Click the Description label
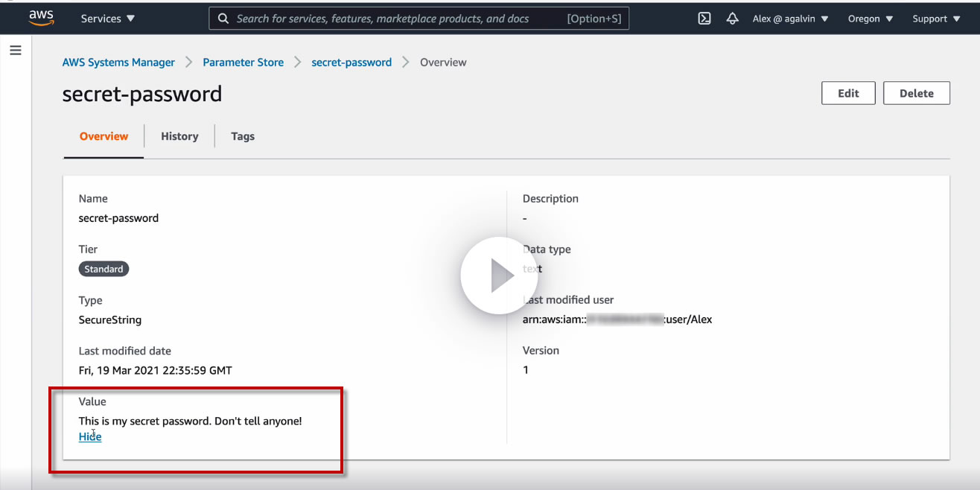Screen dimensions: 980x490 [x=550, y=199]
